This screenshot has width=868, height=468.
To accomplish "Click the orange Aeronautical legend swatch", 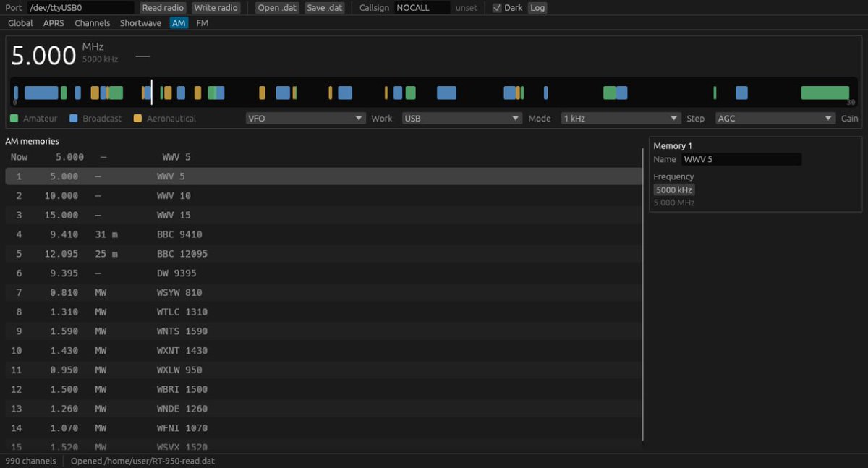I will point(137,118).
